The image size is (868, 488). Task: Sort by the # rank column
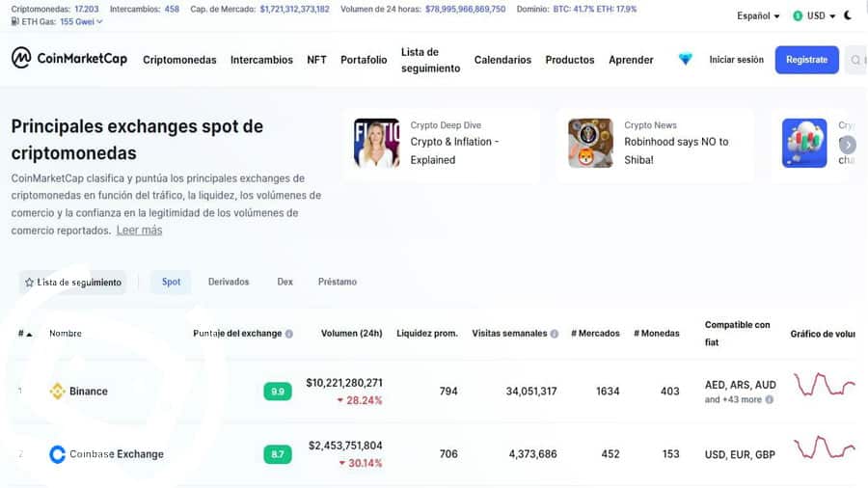[25, 333]
